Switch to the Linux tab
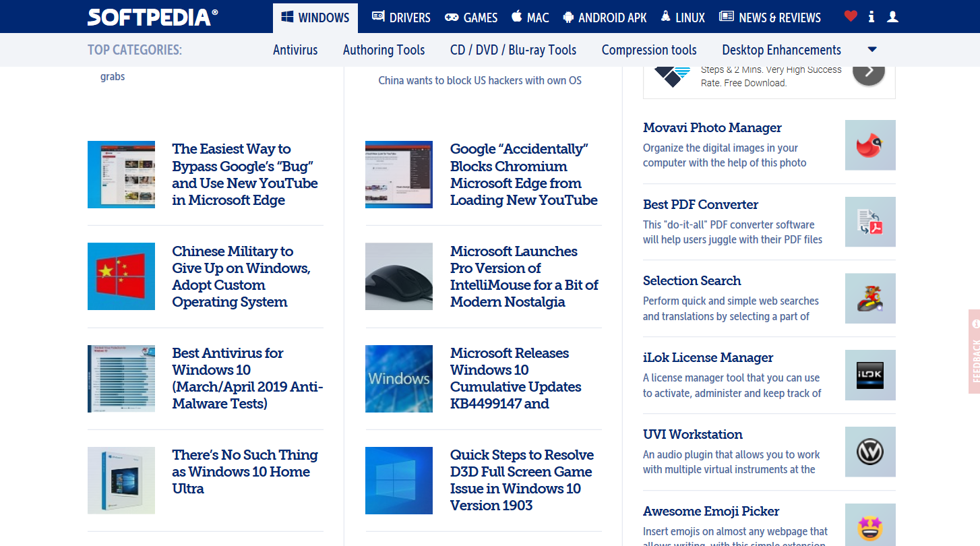Screen dimensions: 980x546 (683, 18)
